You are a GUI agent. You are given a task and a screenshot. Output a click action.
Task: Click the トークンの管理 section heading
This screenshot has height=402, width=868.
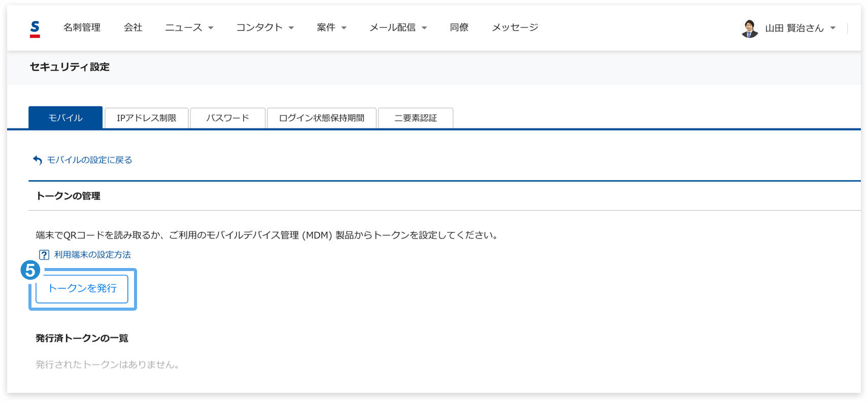point(68,196)
